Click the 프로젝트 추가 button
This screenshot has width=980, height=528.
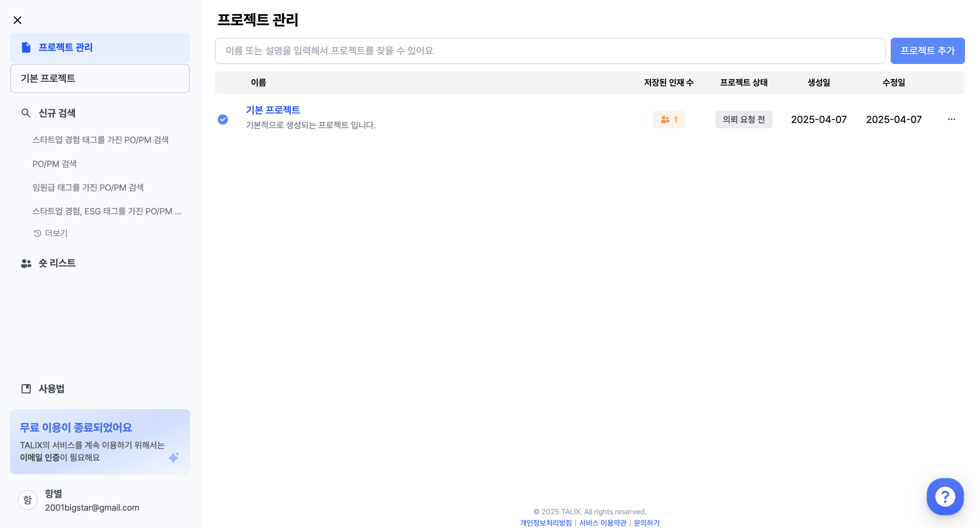tap(927, 51)
